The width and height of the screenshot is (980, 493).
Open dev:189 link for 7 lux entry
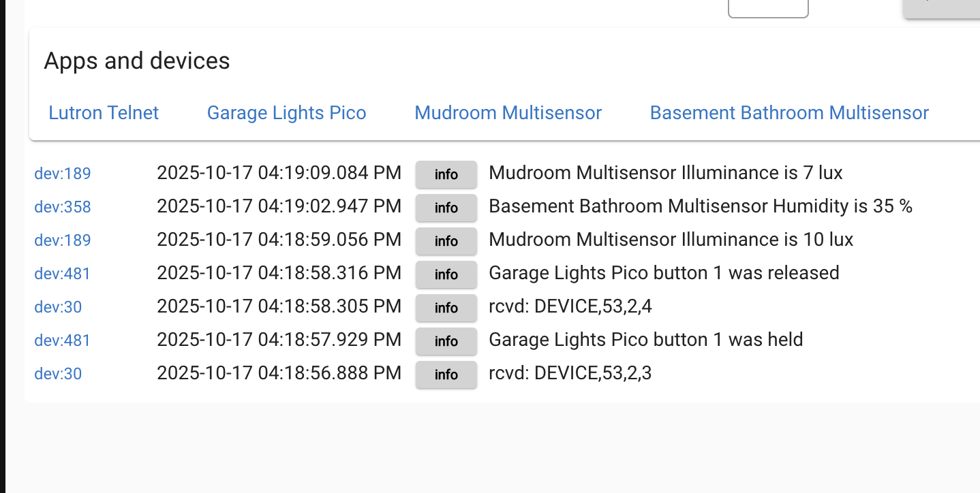point(63,174)
